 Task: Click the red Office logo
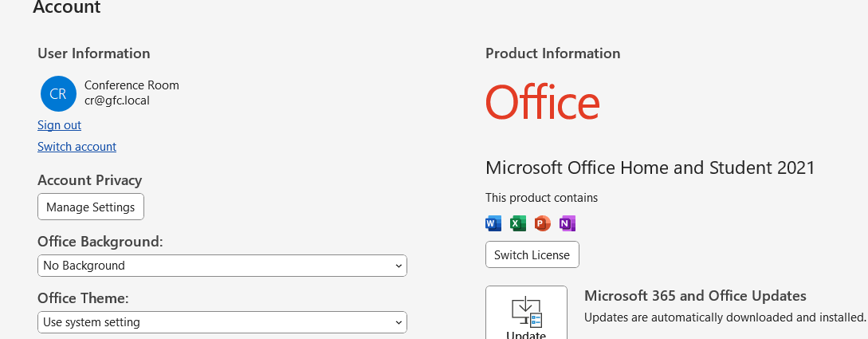[x=542, y=103]
